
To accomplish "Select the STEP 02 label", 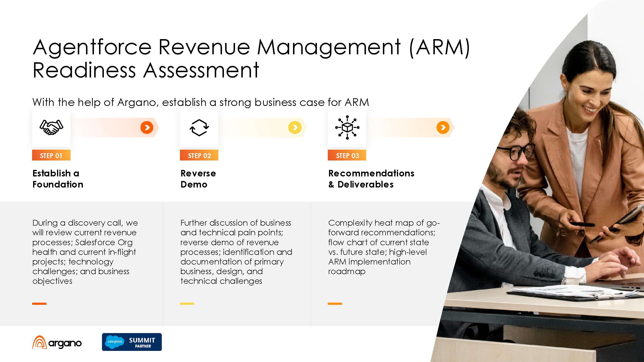I will click(199, 155).
